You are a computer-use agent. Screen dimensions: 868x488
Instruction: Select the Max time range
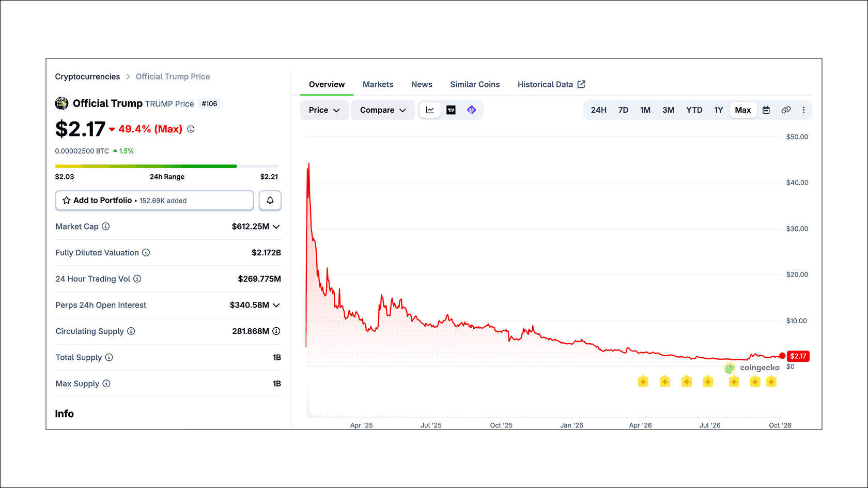click(x=743, y=110)
